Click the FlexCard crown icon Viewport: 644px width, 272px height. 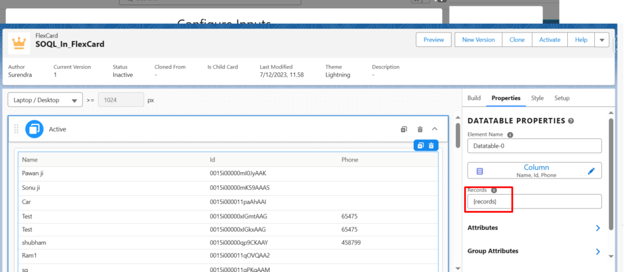(19, 42)
